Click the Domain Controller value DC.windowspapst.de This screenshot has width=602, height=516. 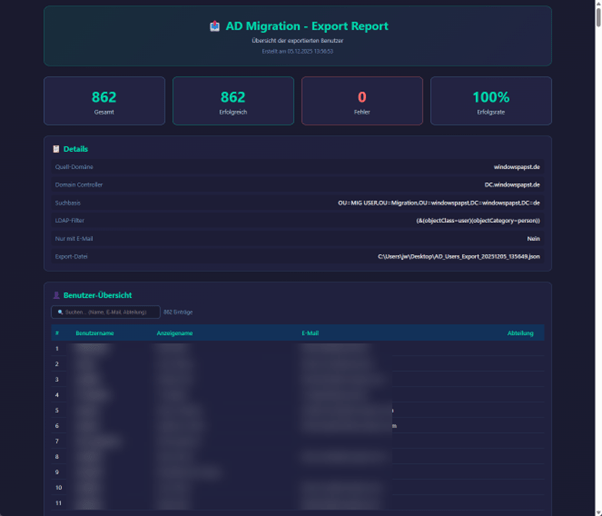click(x=512, y=185)
